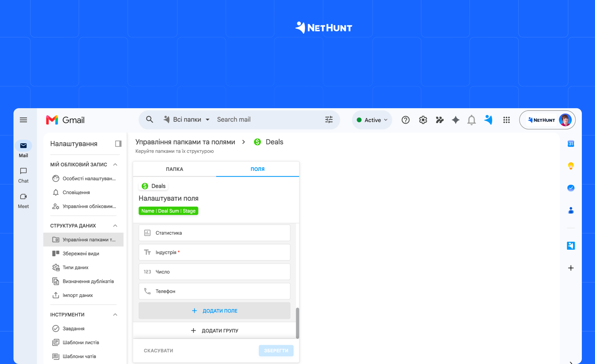595x364 pixels.
Task: Open Google apps grid icon
Action: tap(506, 120)
